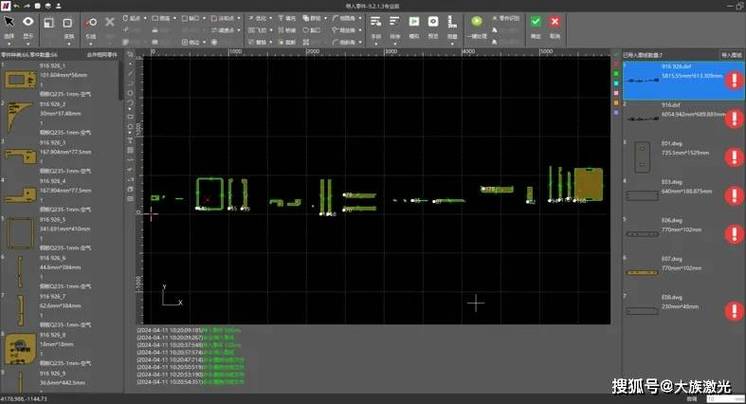The height and width of the screenshot is (404, 746).
Task: Expand the dropdown under the lead-line tool
Action: (91, 44)
